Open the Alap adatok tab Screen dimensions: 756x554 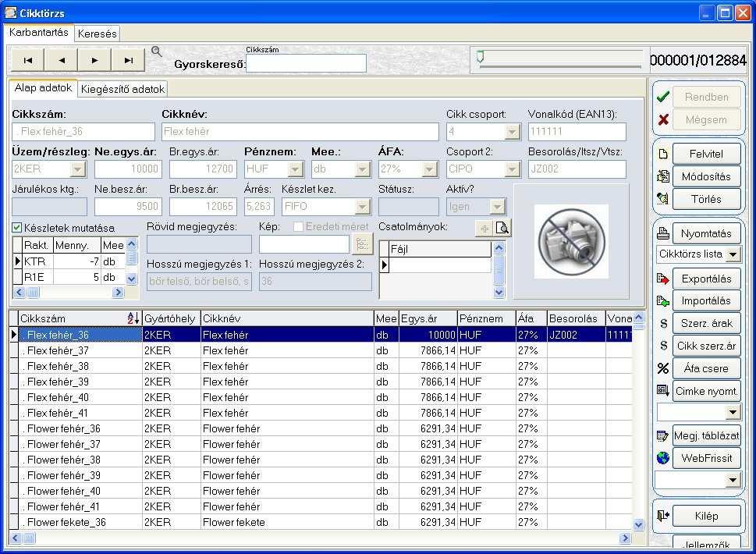43,87
